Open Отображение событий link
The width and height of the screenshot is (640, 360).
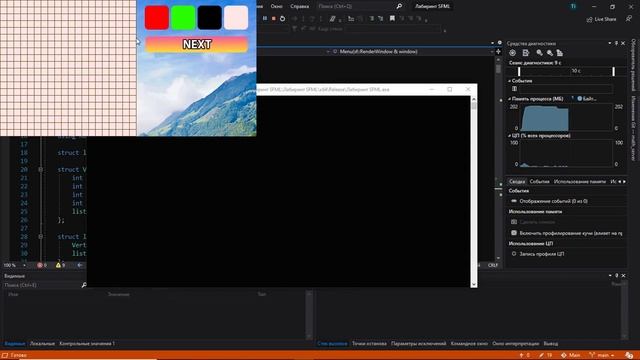pos(553,201)
